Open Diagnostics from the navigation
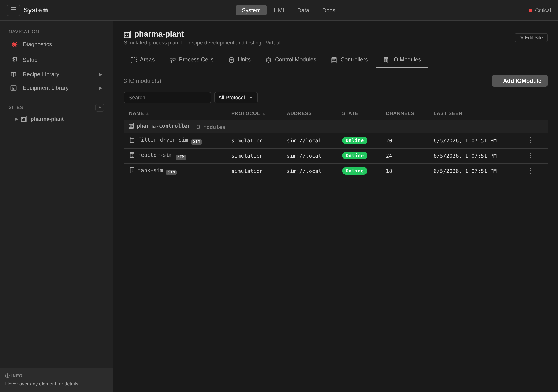 56,44
